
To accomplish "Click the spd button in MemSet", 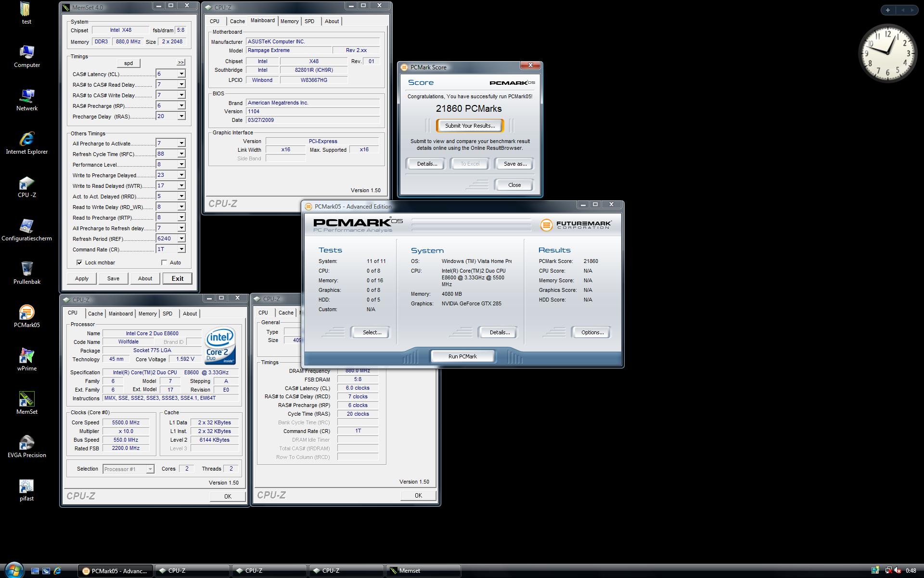I will click(x=128, y=63).
